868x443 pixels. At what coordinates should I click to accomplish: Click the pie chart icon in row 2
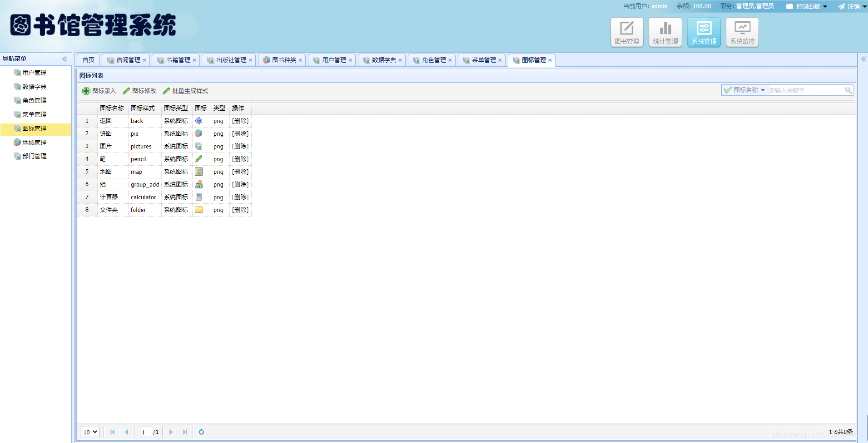(198, 133)
